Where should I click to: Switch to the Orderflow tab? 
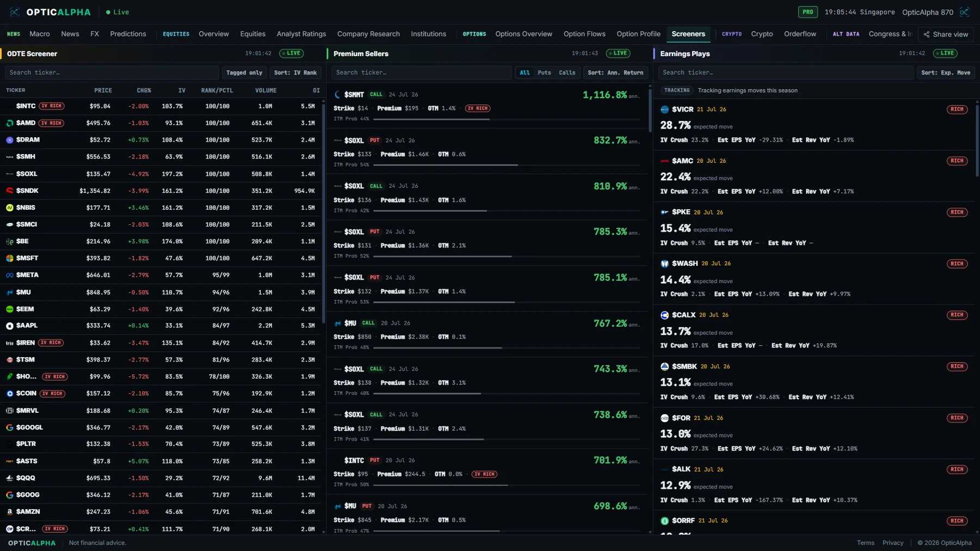(x=800, y=34)
